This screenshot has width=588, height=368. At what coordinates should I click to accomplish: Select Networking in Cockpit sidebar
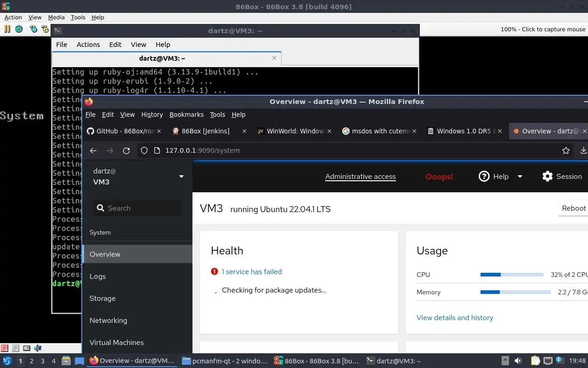pyautogui.click(x=137, y=320)
